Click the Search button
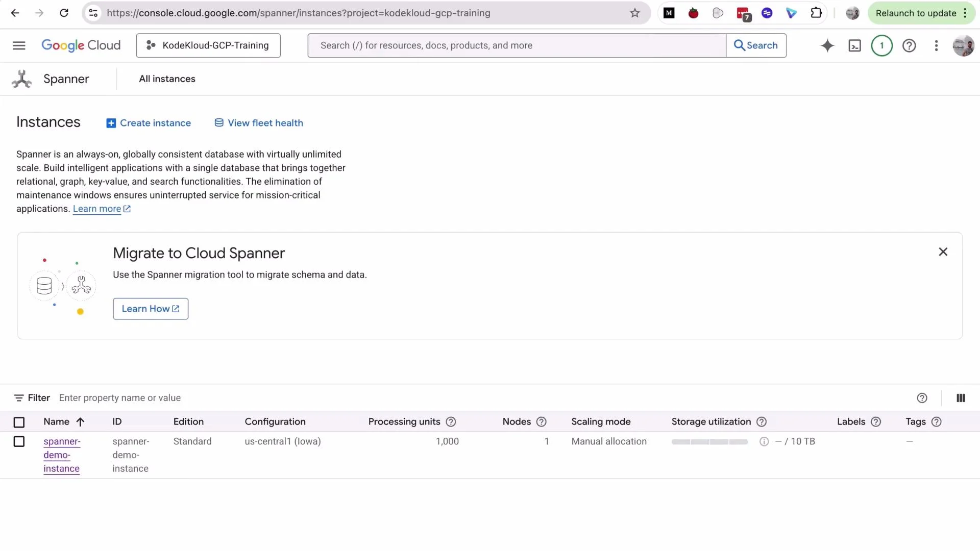Viewport: 980px width, 551px height. (x=756, y=45)
